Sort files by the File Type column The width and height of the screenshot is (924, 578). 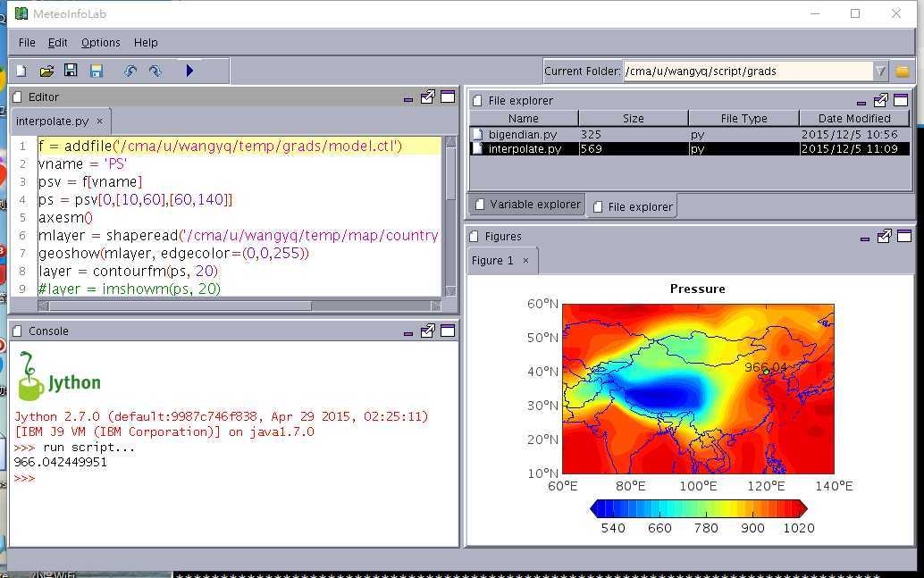743,119
